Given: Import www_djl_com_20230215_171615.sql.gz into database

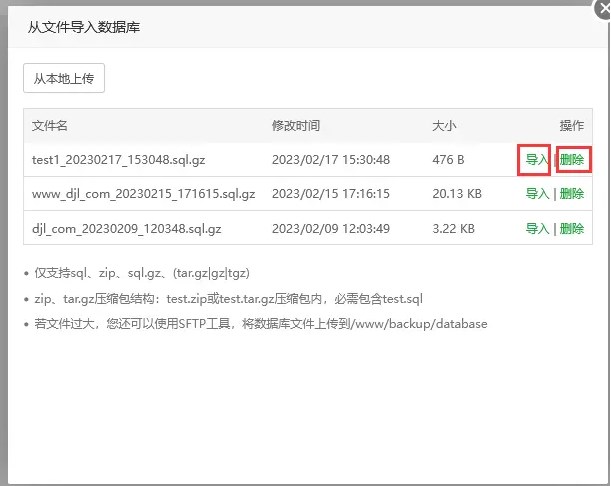Looking at the screenshot, I should click(536, 194).
